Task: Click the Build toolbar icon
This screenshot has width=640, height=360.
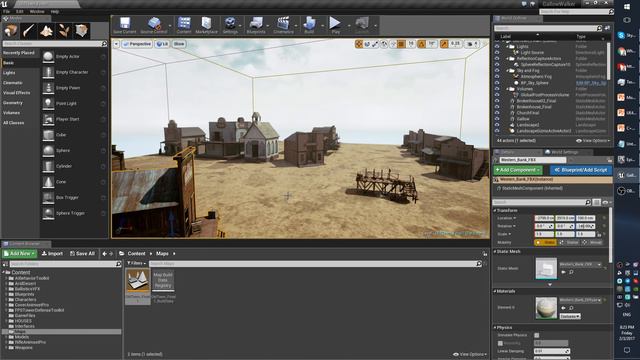Action: point(309,25)
